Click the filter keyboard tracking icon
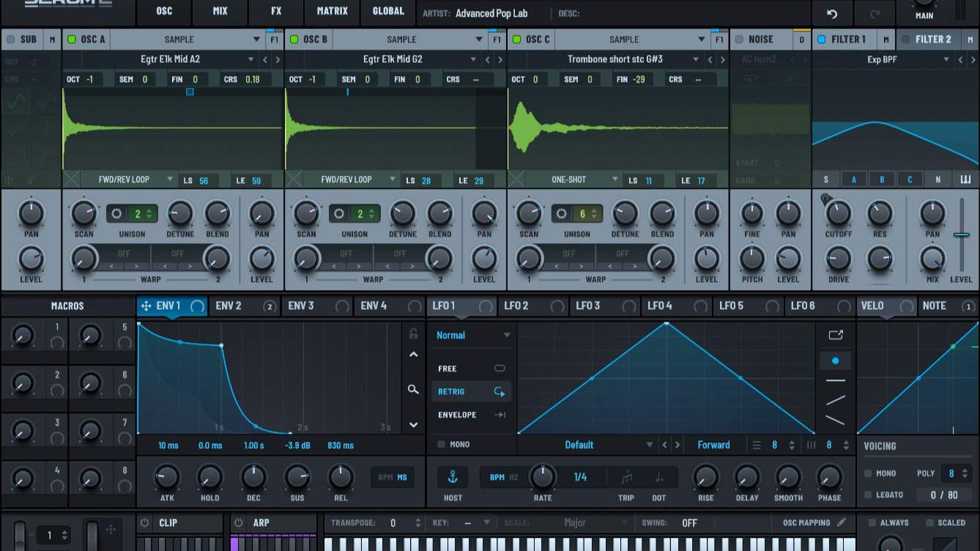Viewport: 980px width, 551px height. click(x=965, y=180)
